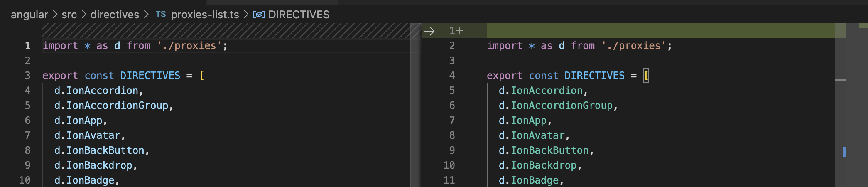868x187 pixels.
Task: Click d.IonBackdrop in right pane
Action: [540, 165]
